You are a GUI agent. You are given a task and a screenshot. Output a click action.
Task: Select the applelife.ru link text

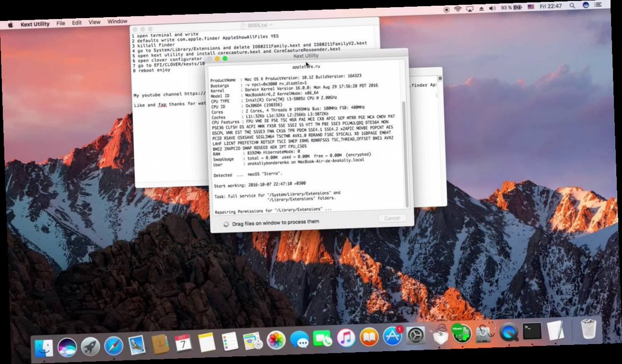[x=306, y=68]
